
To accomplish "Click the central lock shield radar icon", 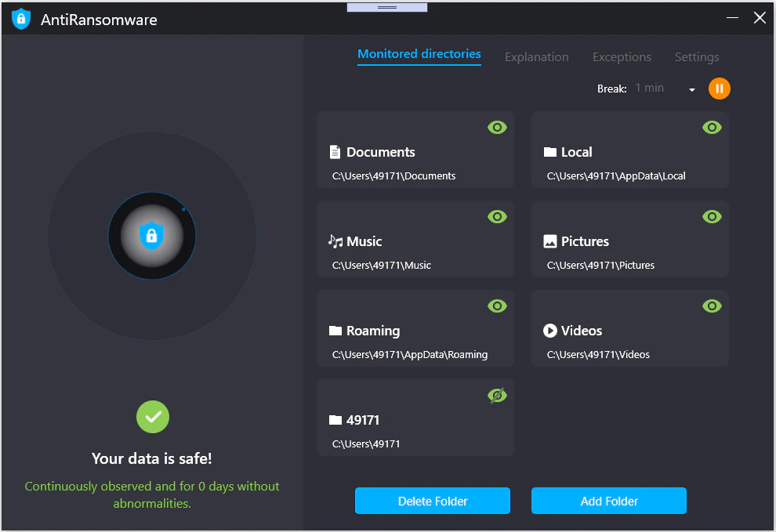I will pyautogui.click(x=151, y=236).
